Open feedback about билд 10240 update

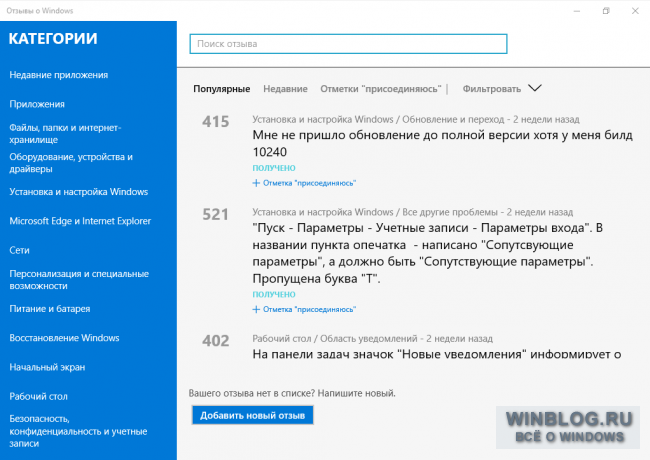coord(442,143)
